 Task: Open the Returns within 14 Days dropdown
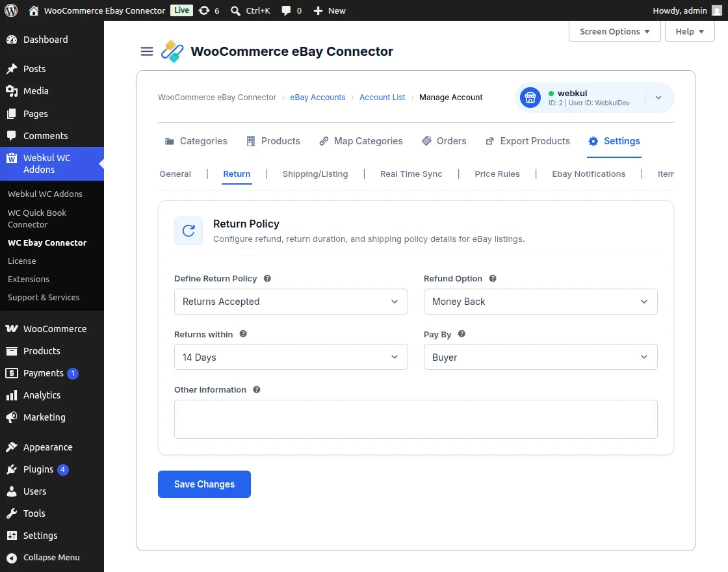tap(291, 357)
